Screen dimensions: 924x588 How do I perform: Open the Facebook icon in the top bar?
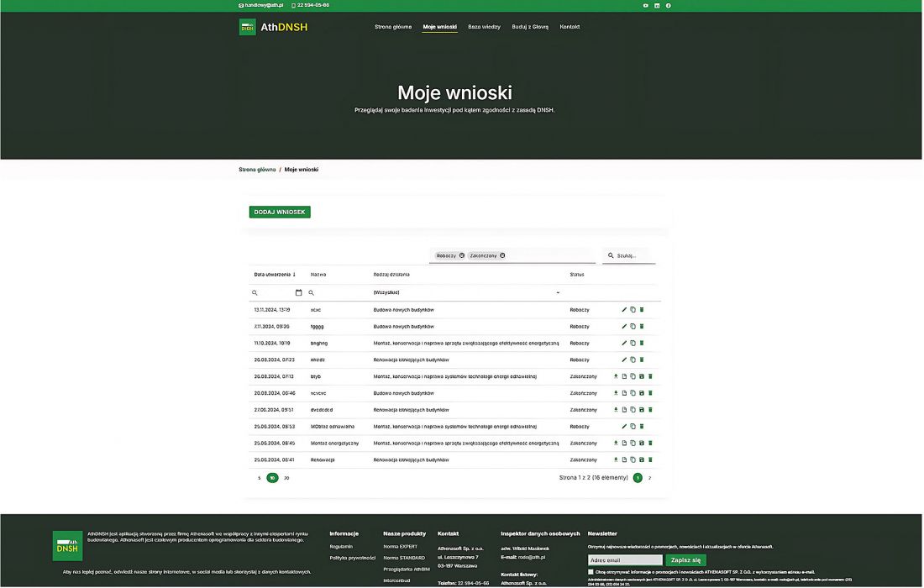coord(669,5)
